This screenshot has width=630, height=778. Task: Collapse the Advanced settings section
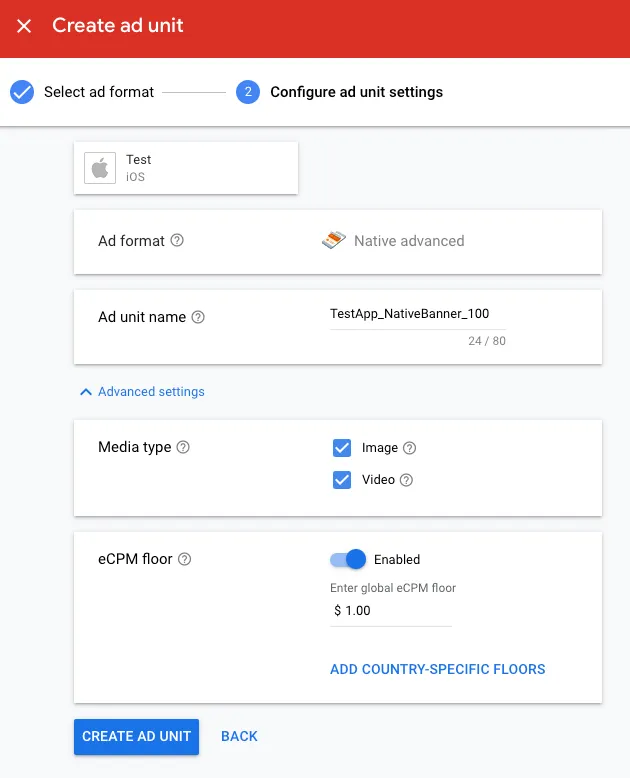[142, 391]
